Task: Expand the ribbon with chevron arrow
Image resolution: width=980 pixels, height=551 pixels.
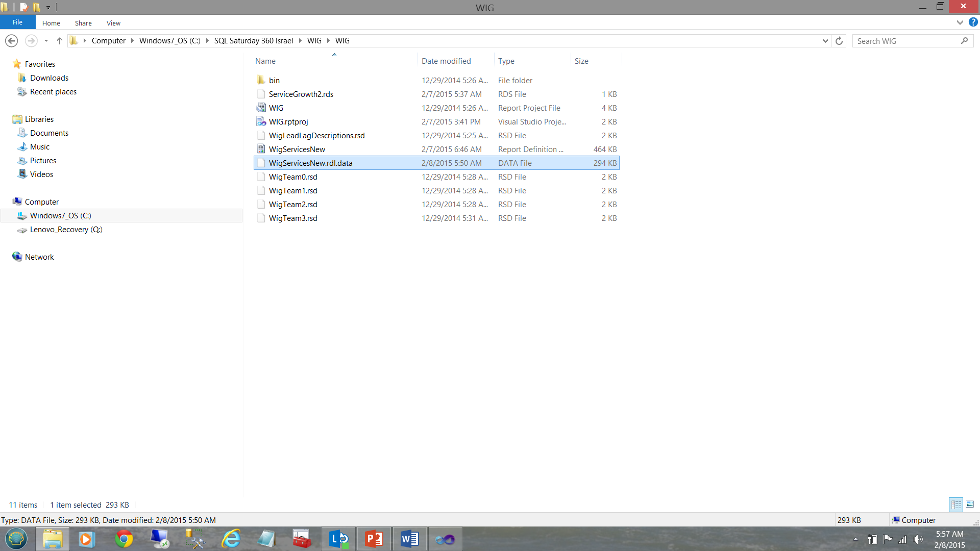Action: (x=960, y=22)
